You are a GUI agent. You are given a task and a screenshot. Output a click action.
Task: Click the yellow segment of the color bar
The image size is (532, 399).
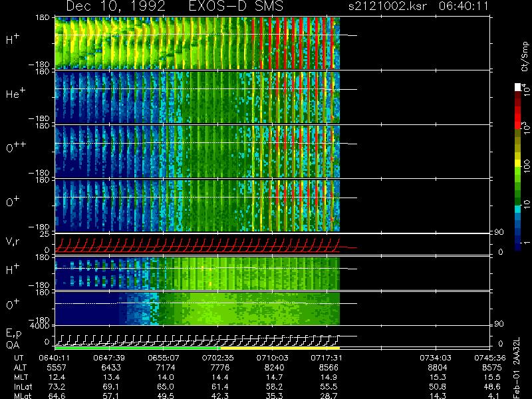coord(518,163)
